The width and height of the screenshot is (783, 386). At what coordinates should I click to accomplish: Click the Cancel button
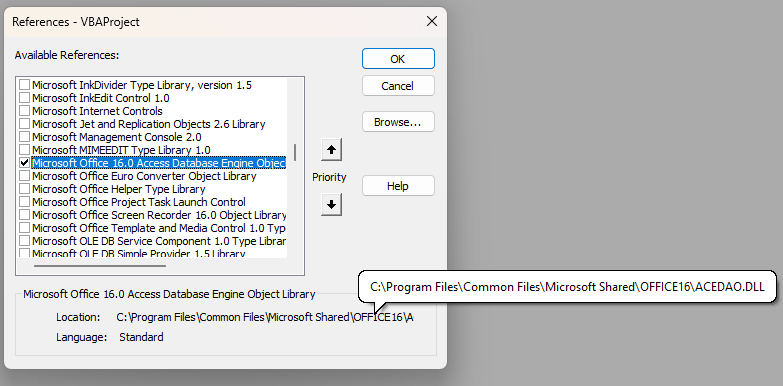(x=398, y=86)
